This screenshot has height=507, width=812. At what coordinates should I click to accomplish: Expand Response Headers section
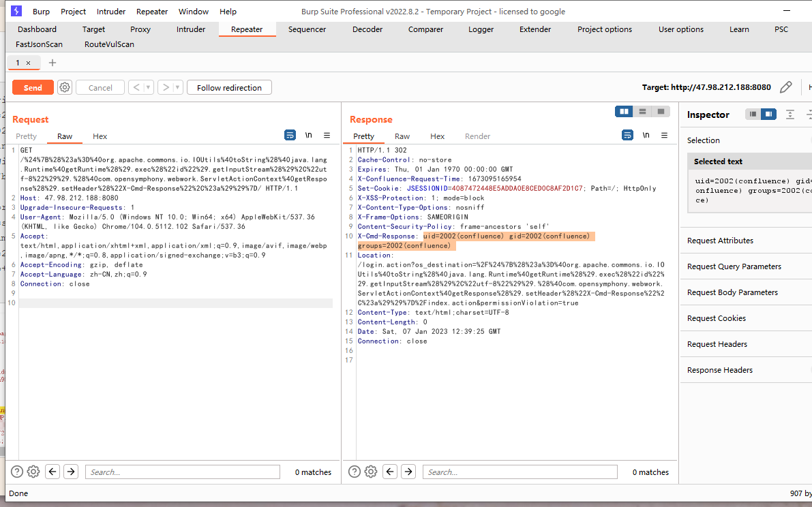tap(746, 370)
